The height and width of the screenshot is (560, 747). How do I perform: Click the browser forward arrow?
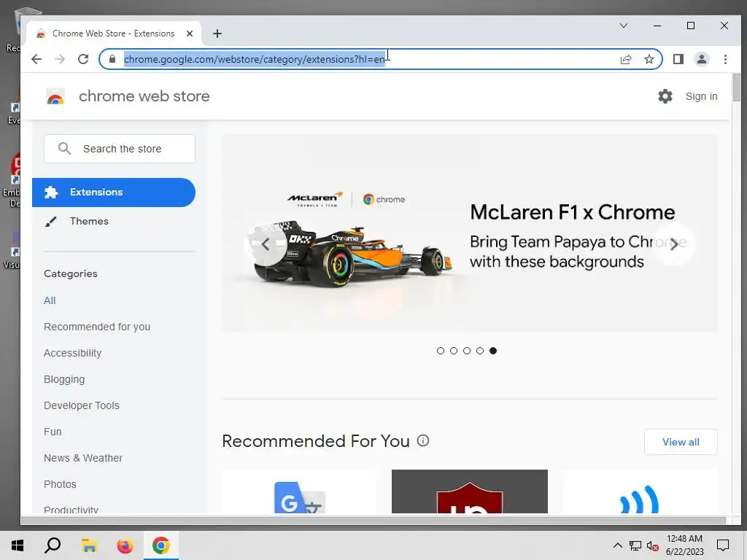[x=60, y=59]
